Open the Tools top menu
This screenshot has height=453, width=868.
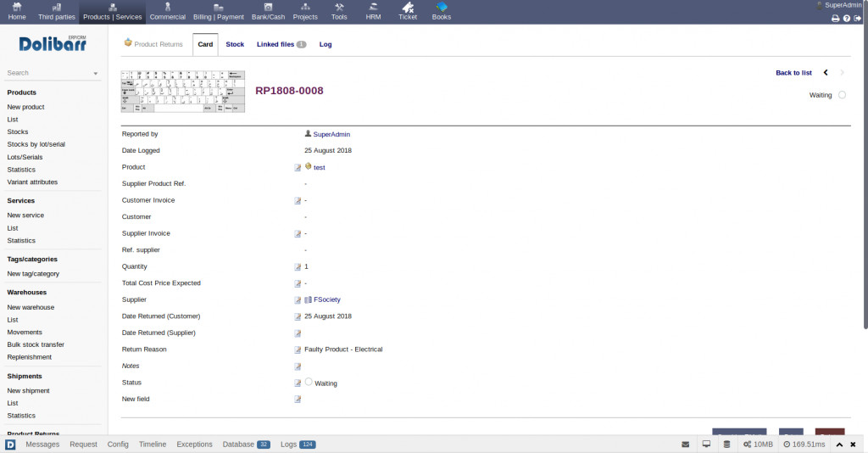coord(339,12)
